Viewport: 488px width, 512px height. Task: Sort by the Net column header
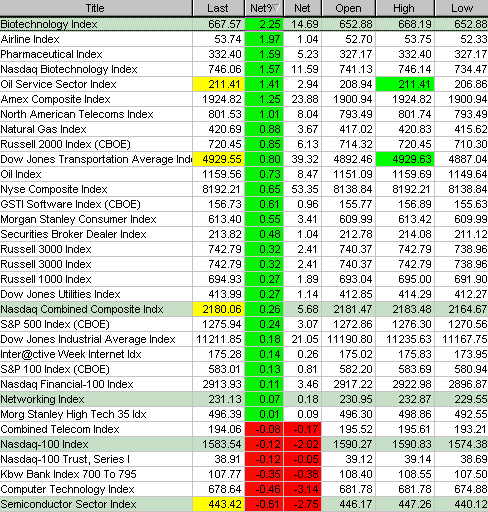point(302,8)
